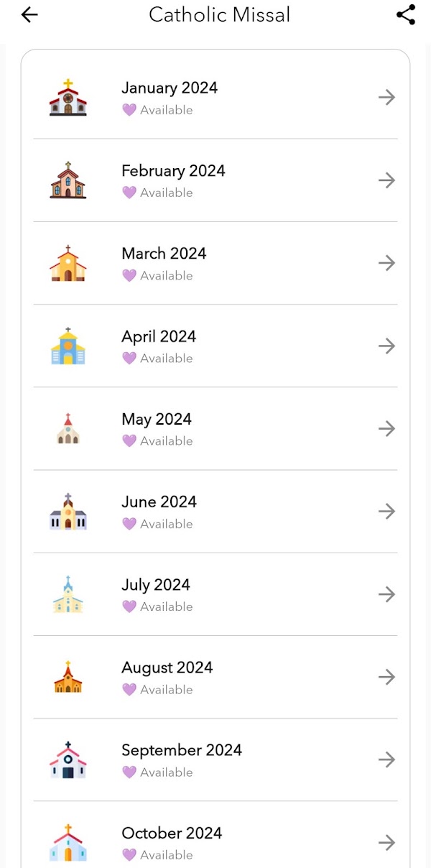Open September 2024 using its right arrow
This screenshot has height=868, width=431.
coord(387,759)
